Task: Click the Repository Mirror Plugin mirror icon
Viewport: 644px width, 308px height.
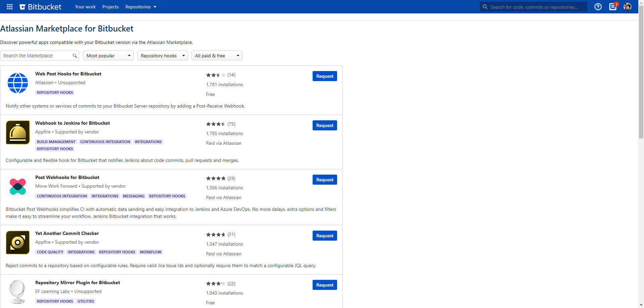Action: point(18,292)
